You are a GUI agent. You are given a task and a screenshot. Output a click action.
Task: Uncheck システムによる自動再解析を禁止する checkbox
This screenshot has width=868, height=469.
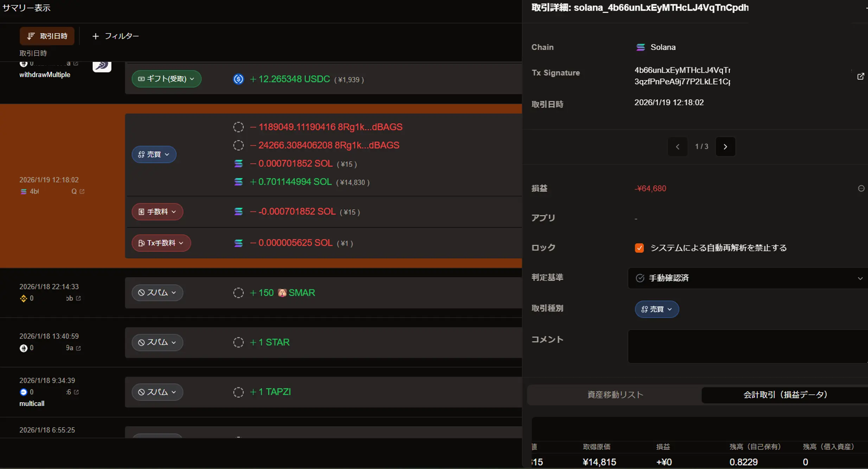[x=639, y=248]
